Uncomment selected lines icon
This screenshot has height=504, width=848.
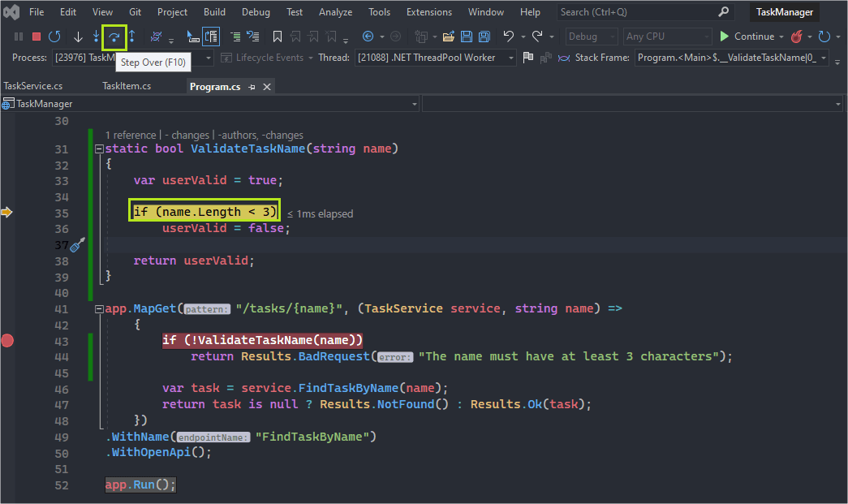252,37
